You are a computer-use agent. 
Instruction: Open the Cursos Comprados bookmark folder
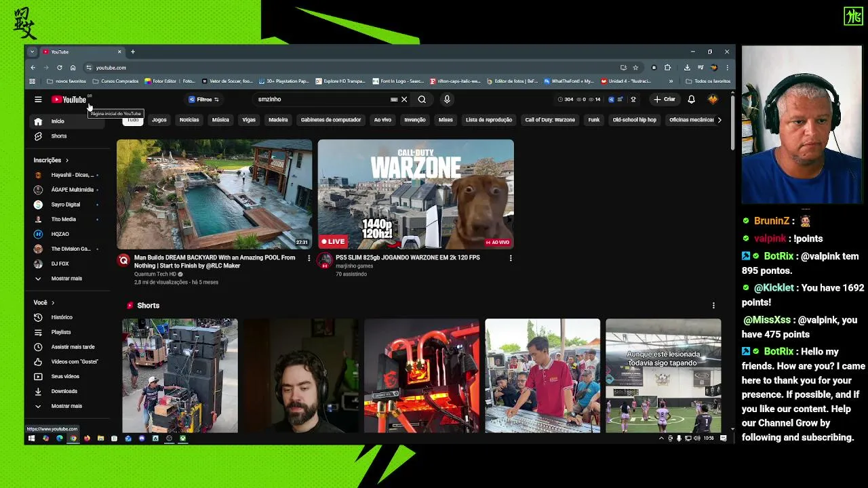coord(115,81)
